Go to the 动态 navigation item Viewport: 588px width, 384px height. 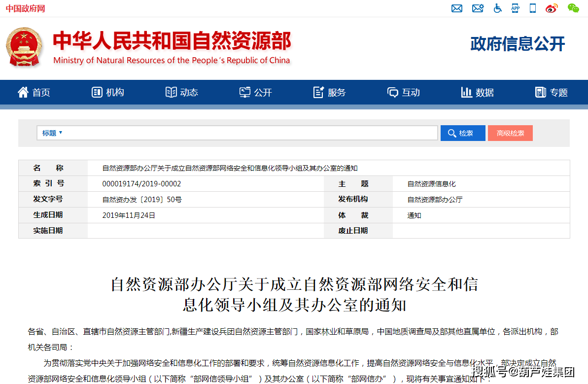[x=181, y=92]
